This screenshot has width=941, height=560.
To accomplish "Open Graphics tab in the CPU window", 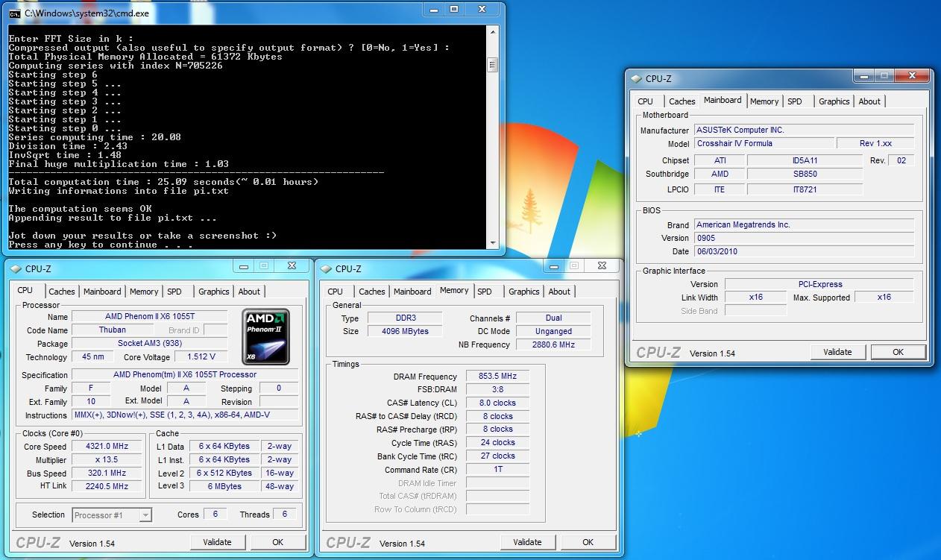I will tap(214, 292).
